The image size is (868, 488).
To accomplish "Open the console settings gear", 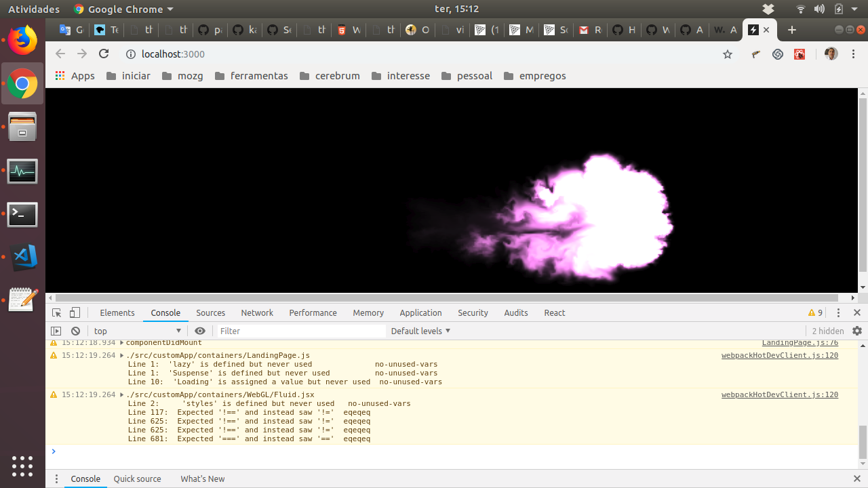I will coord(857,331).
